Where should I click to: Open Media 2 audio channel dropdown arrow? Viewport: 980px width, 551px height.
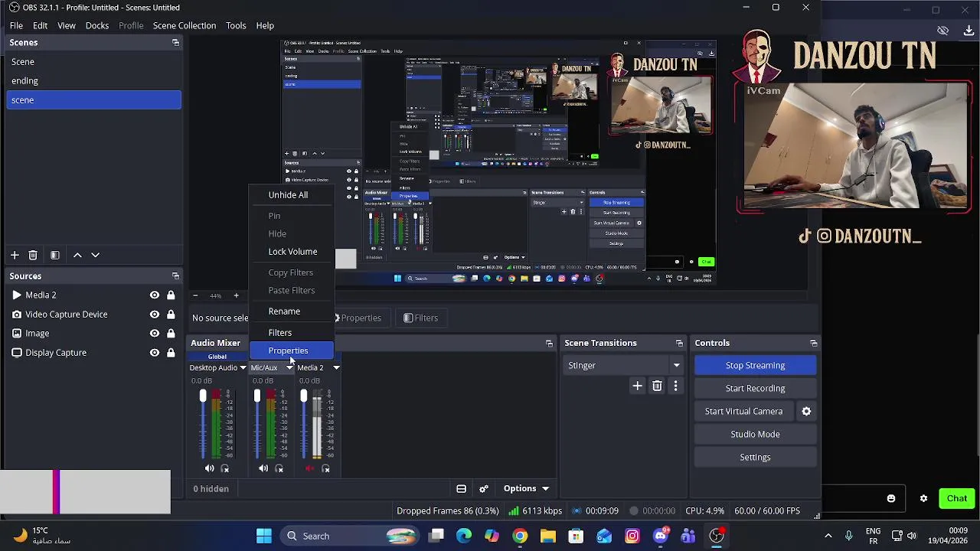click(336, 368)
